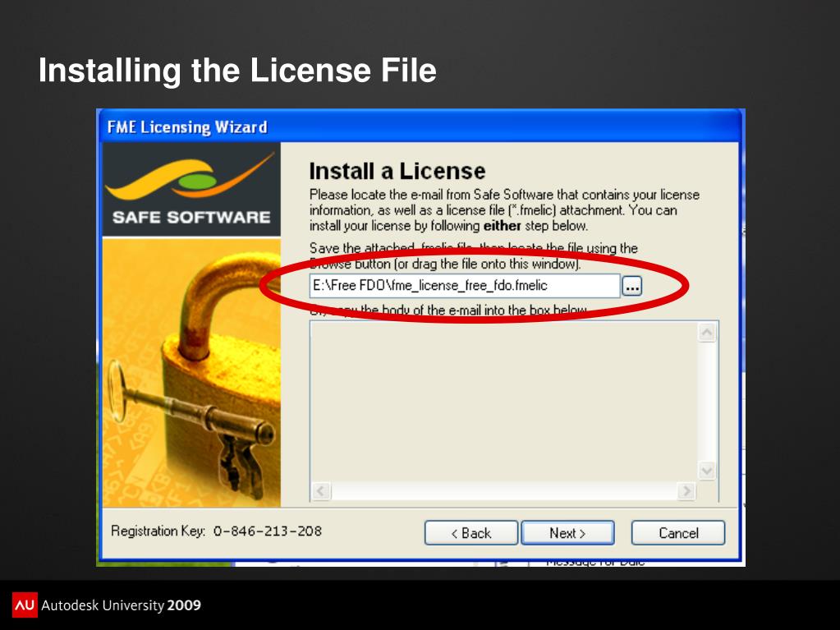840x630 pixels.
Task: Click the text box scroll up arrow
Action: point(707,333)
